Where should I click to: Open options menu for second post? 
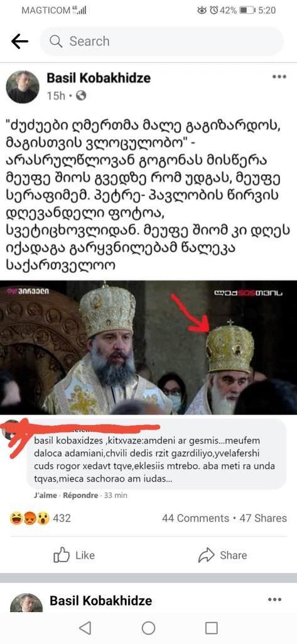pos(274,599)
